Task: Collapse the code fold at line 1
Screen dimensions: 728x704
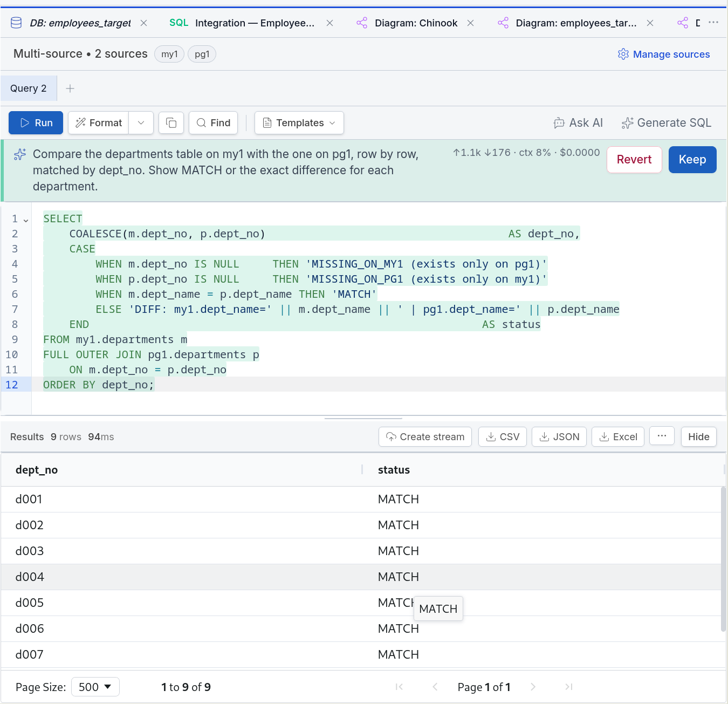Action: coord(26,220)
